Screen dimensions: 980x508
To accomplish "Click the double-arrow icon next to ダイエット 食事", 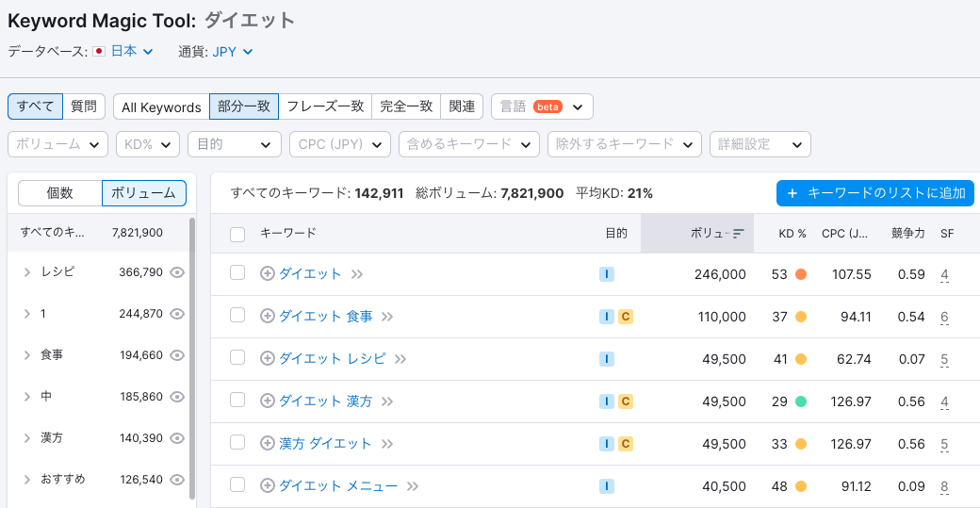I will coord(387,317).
